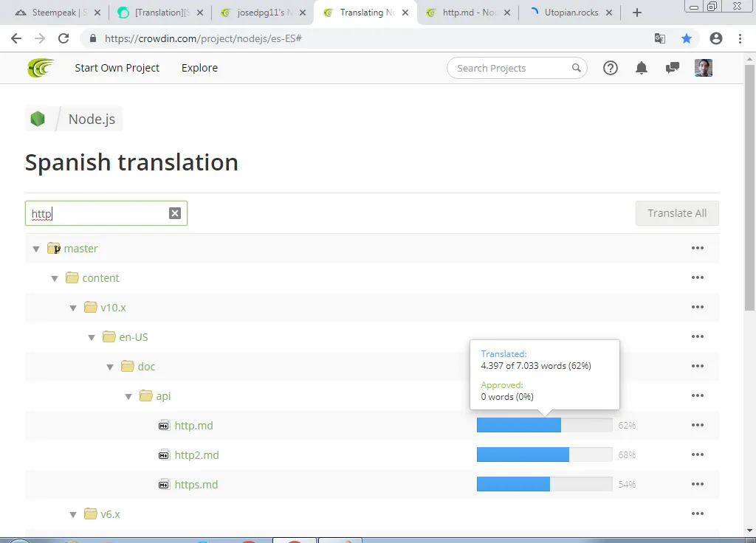This screenshot has width=756, height=543.
Task: Open more options for api row
Action: [x=697, y=395]
